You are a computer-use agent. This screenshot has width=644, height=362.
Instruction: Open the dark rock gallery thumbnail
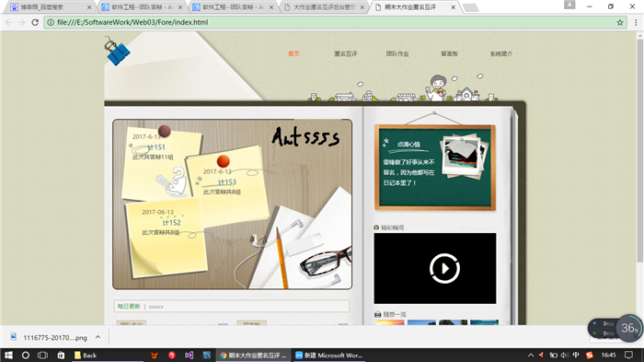(453, 322)
